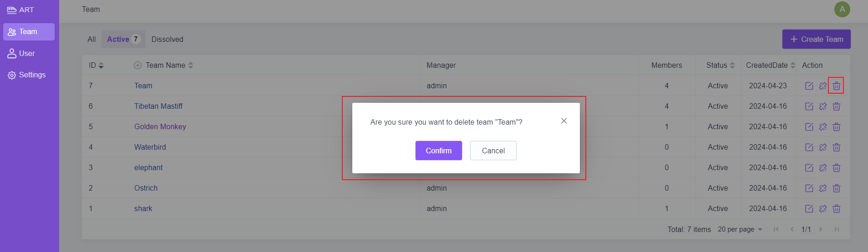This screenshot has height=252, width=868.
Task: Sort the table by Status
Action: coord(732,66)
